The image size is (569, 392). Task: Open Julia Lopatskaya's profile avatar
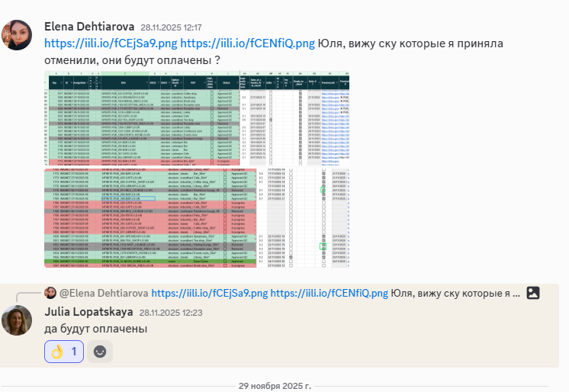pyautogui.click(x=17, y=320)
